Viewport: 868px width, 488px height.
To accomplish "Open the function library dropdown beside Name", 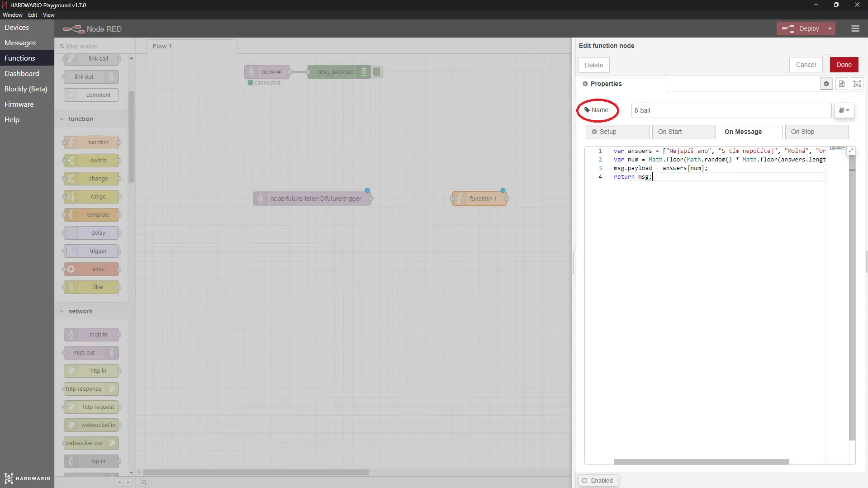I will (x=844, y=110).
